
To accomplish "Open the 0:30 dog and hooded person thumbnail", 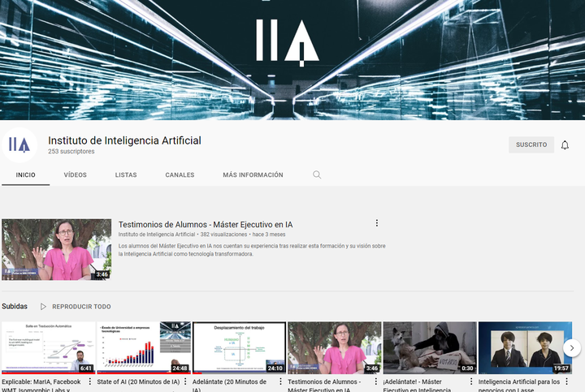I will (x=430, y=347).
